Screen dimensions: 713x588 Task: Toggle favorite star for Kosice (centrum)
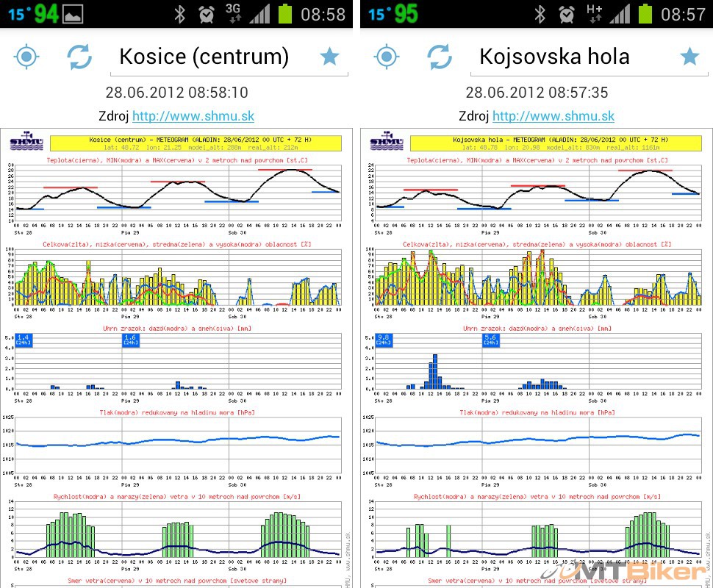(x=329, y=57)
